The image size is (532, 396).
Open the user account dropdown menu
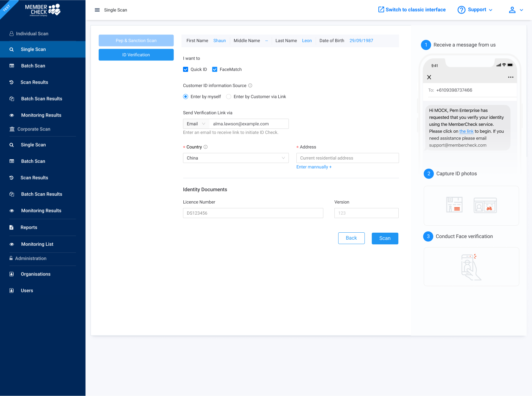(516, 10)
